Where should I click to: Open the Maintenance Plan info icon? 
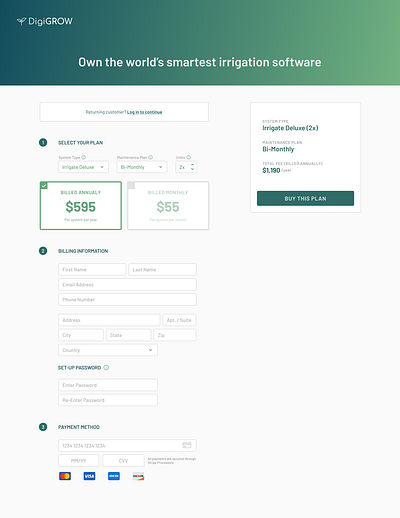pyautogui.click(x=151, y=157)
